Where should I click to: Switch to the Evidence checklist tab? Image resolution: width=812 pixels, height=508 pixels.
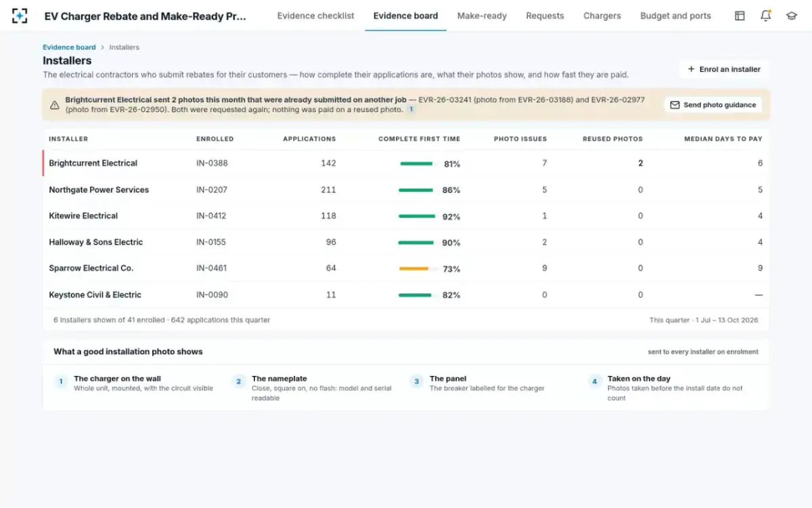click(315, 16)
